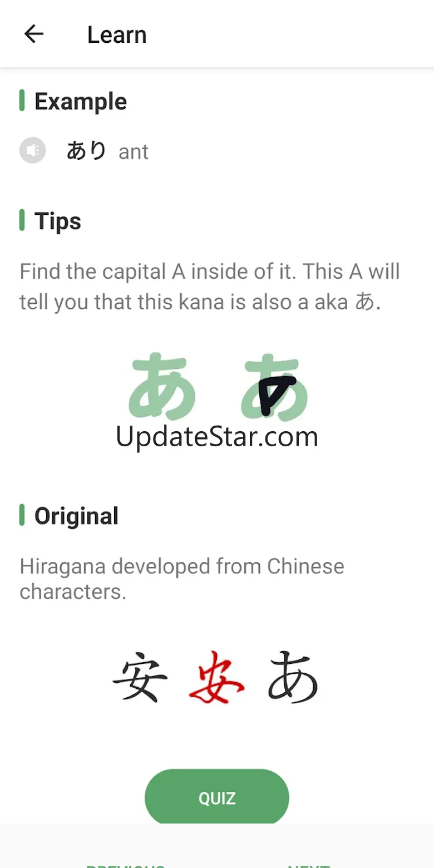The image size is (434, 868).
Task: Play audio for the あり example
Action: pyautogui.click(x=32, y=150)
